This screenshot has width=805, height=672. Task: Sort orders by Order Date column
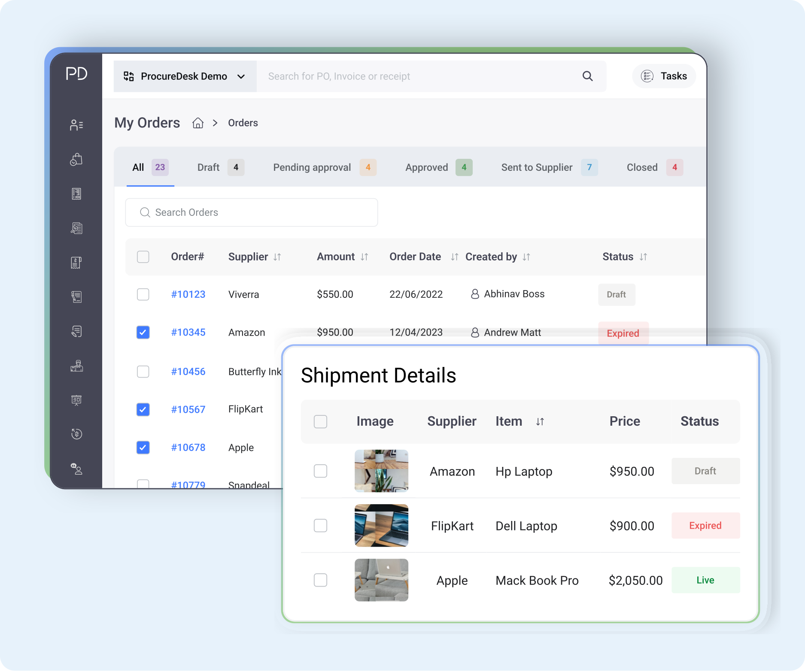(x=455, y=257)
